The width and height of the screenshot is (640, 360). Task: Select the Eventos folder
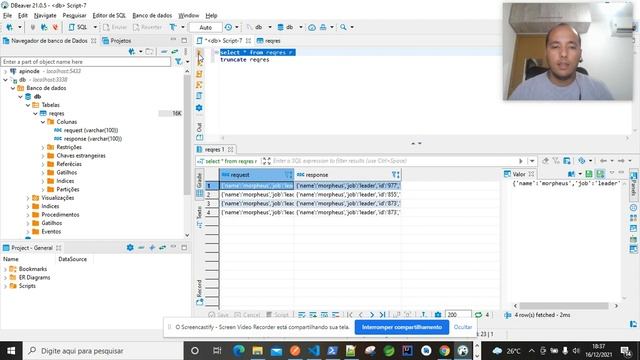click(51, 231)
